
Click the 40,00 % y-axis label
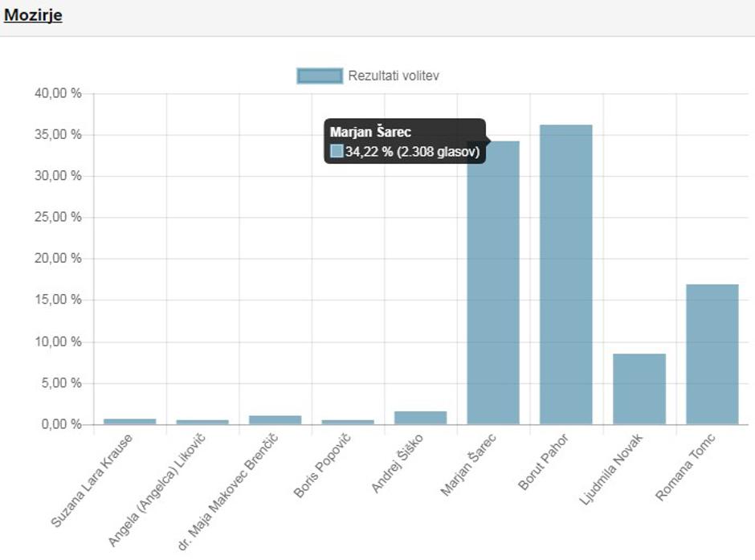[x=59, y=93]
